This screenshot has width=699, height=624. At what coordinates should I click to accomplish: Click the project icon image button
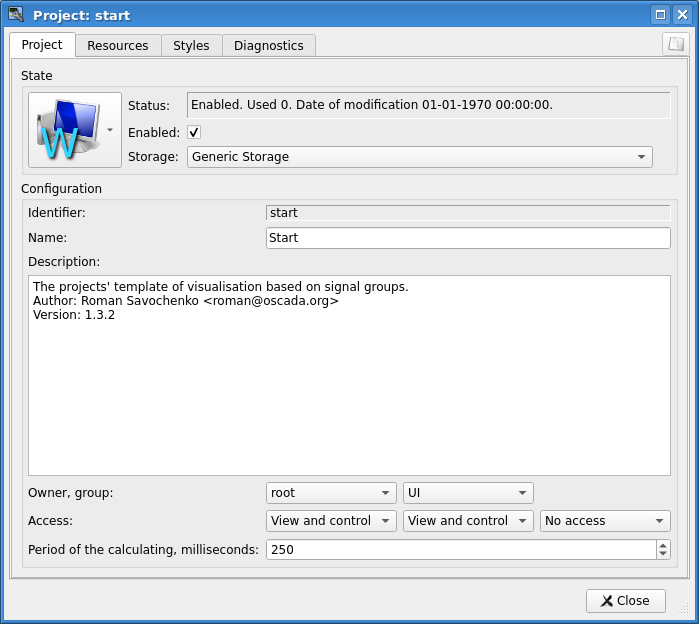click(68, 129)
